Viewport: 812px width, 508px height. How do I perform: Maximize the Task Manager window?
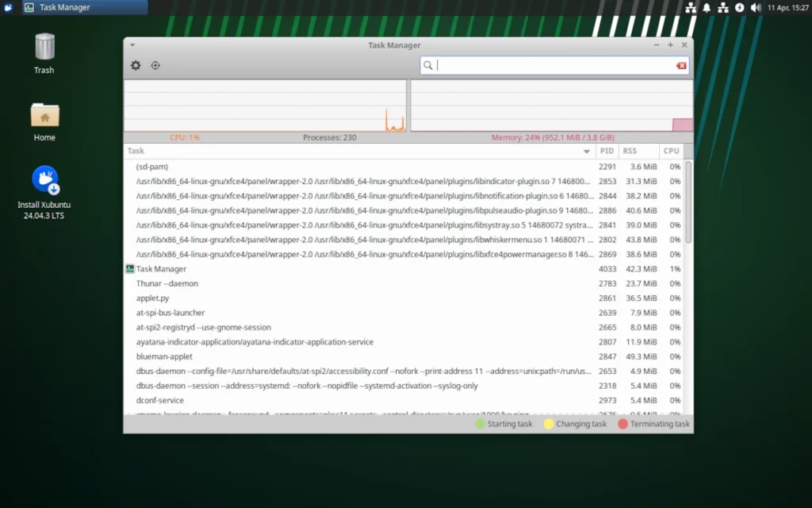(x=670, y=45)
